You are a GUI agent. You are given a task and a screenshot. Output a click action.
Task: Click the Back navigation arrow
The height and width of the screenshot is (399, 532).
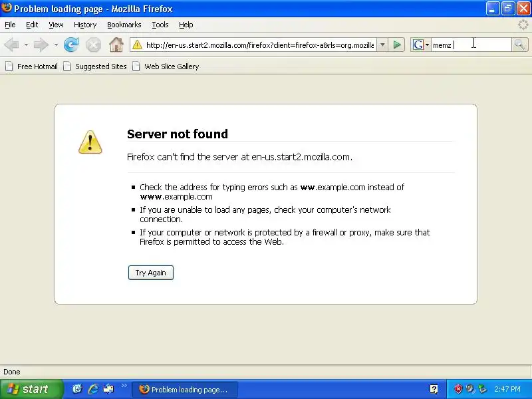click(11, 45)
